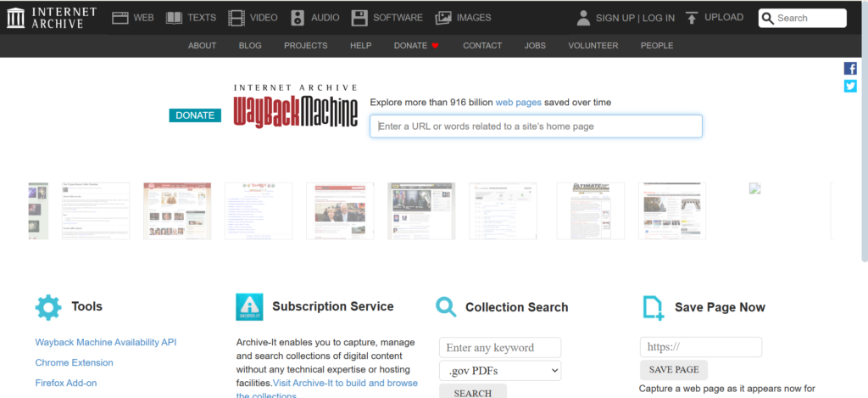The height and width of the screenshot is (398, 868).
Task: Focus the top-right Search field
Action: 802,19
